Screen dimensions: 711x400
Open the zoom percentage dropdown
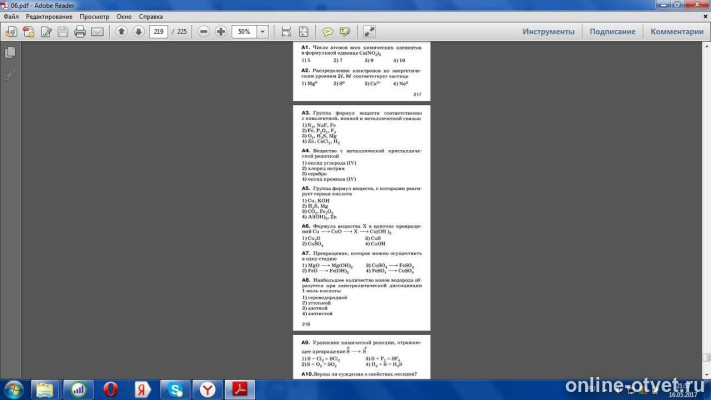[x=260, y=32]
